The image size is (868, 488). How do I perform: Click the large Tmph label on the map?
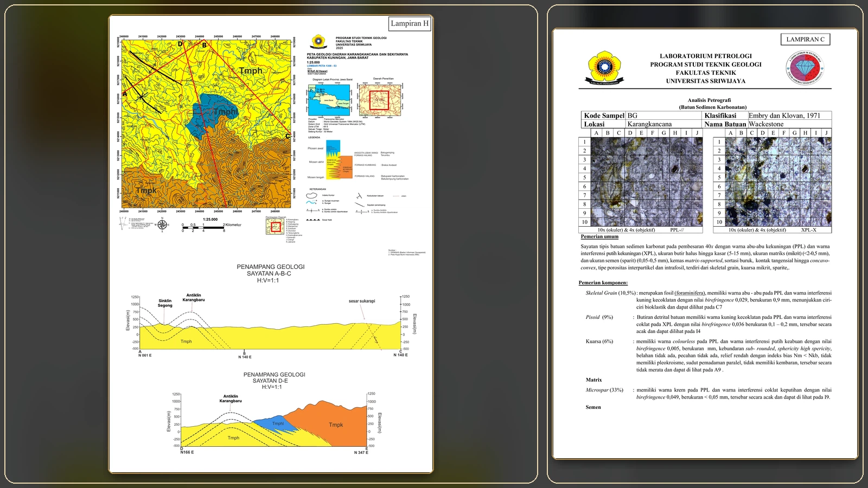click(x=251, y=71)
